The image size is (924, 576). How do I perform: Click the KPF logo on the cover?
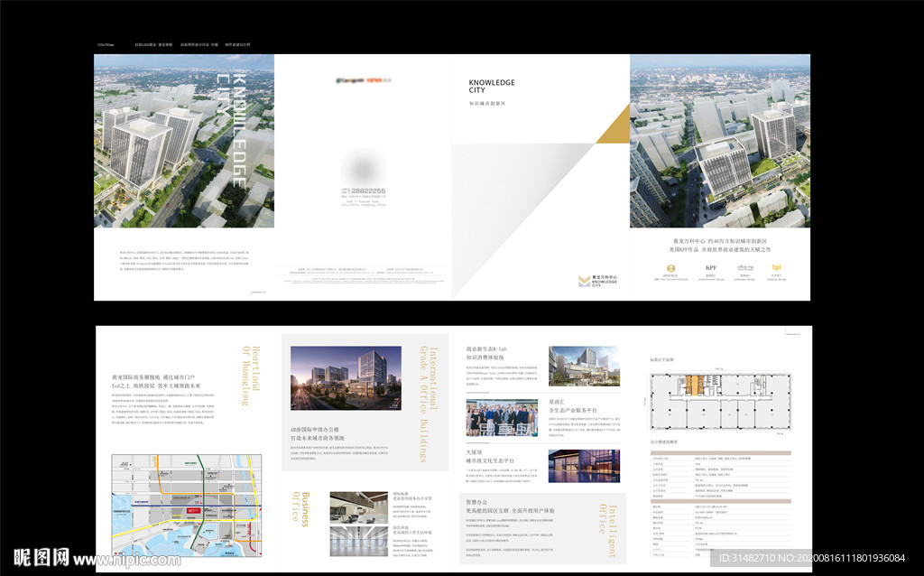pyautogui.click(x=711, y=268)
